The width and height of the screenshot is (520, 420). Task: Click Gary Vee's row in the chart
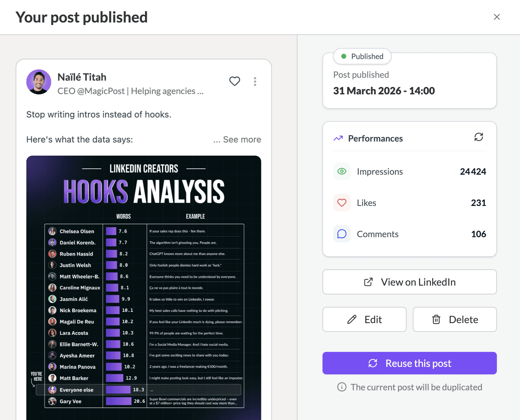pyautogui.click(x=144, y=401)
